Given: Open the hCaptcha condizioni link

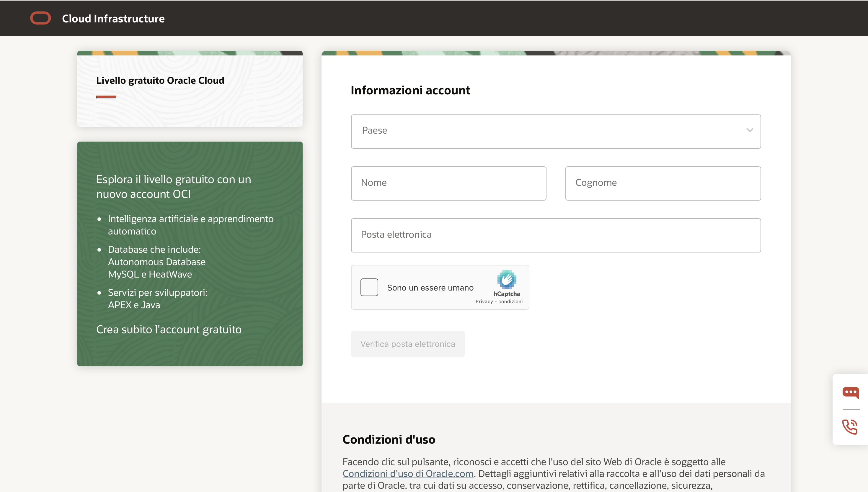Looking at the screenshot, I should click(x=510, y=302).
